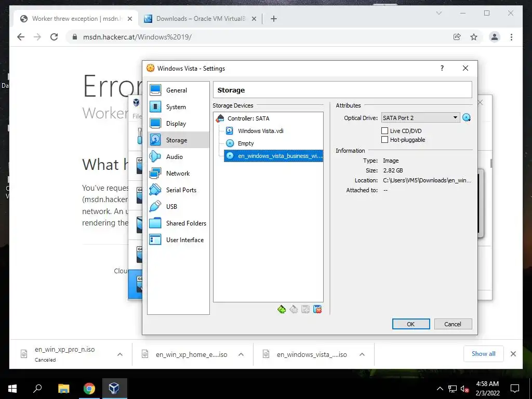Click Show all downloads button
This screenshot has width=532, height=399.
coord(484,354)
